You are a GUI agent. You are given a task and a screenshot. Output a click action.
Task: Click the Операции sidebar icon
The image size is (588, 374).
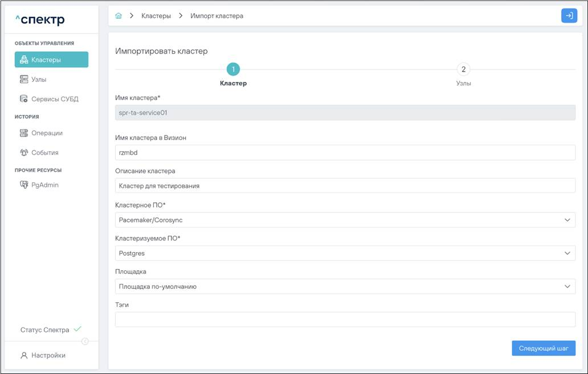(x=24, y=133)
